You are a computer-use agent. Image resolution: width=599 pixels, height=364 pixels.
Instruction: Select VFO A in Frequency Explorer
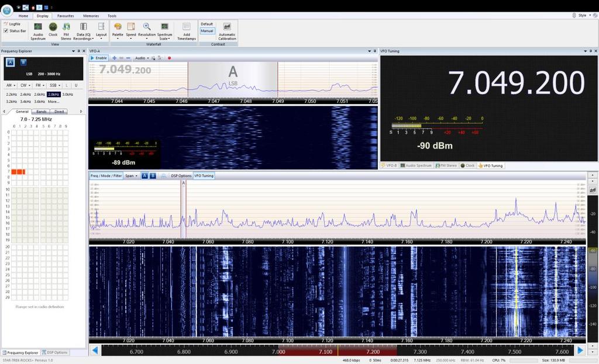(x=11, y=62)
